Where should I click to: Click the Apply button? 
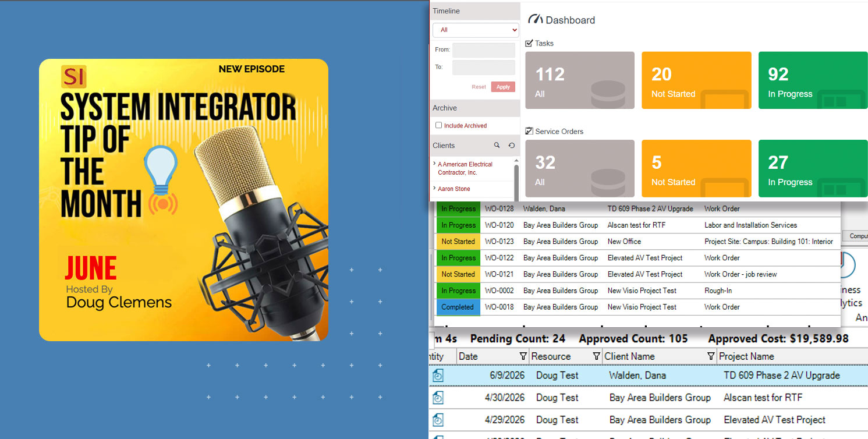pyautogui.click(x=503, y=87)
